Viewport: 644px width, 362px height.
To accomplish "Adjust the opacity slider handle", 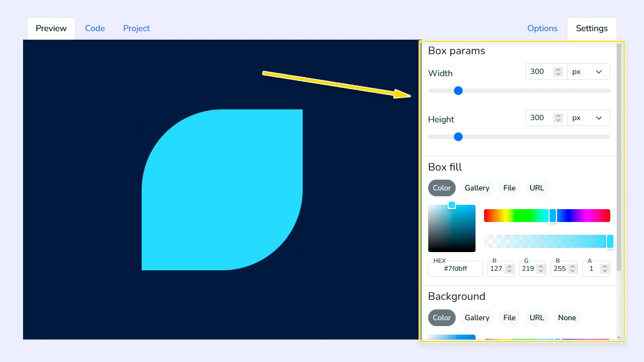I will tap(610, 241).
